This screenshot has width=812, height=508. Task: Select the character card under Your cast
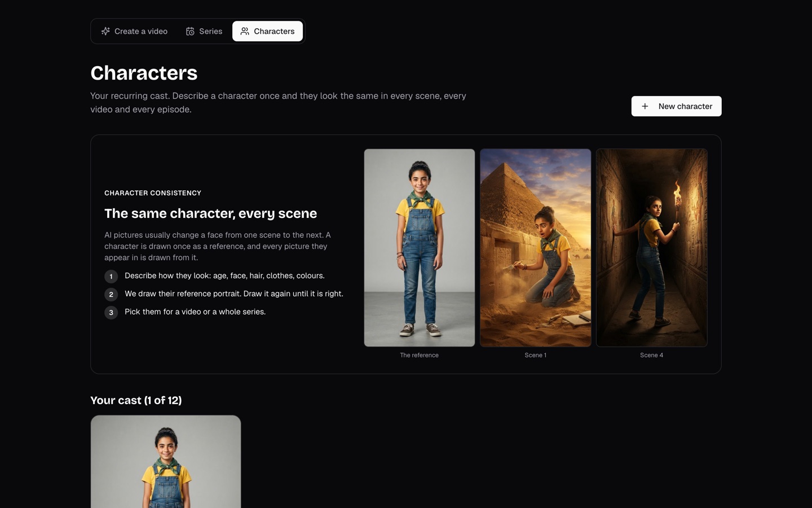166,462
